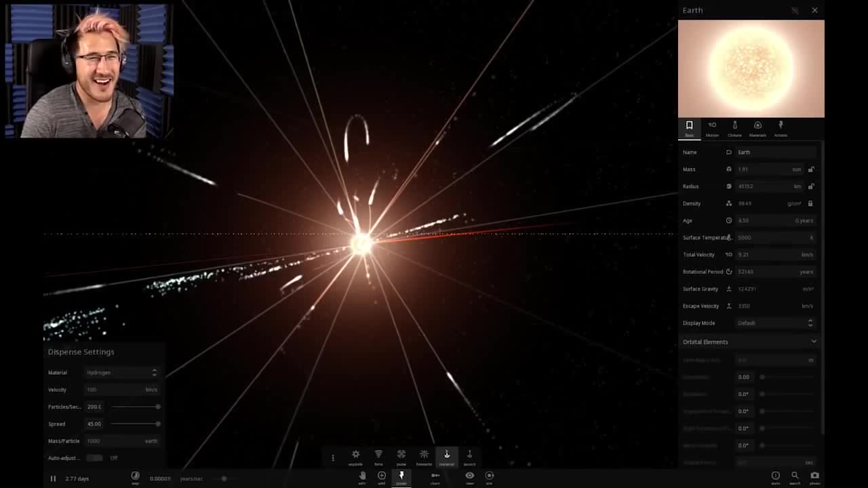Viewport: 868px width, 488px height.
Task: Pause the simulation
Action: click(53, 479)
